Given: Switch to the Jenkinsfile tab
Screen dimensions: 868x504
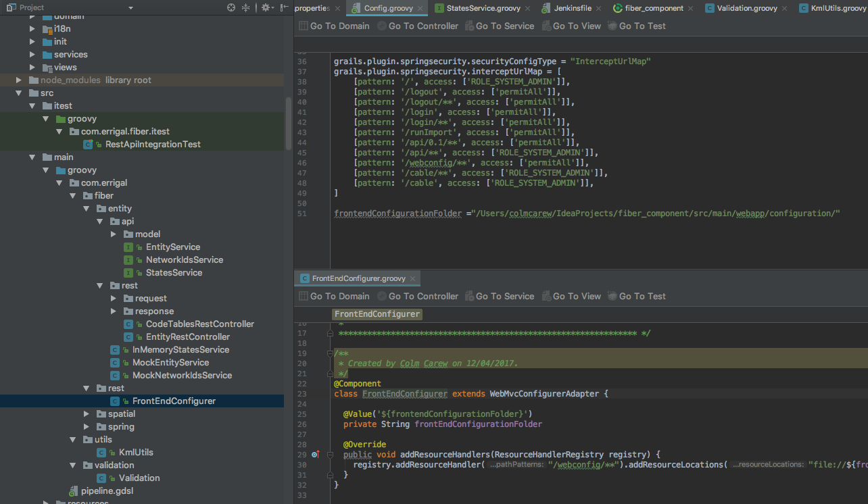Looking at the screenshot, I should tap(573, 9).
